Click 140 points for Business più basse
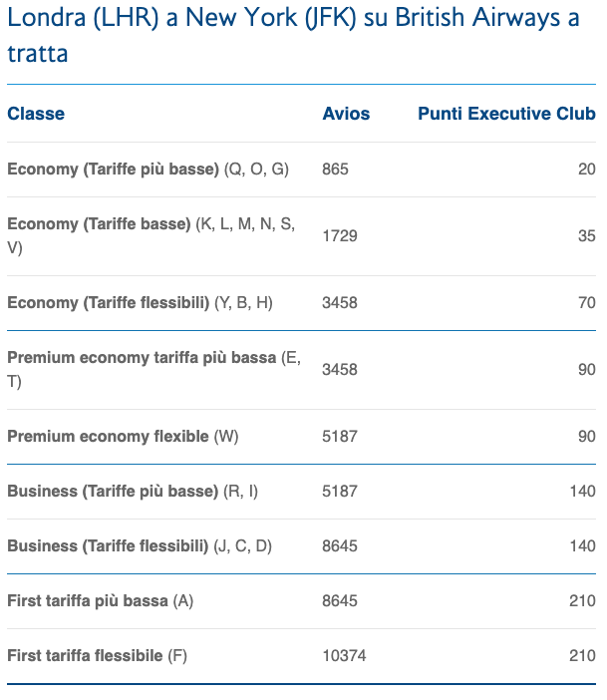Viewport: 607px width, 700px height. (x=582, y=491)
